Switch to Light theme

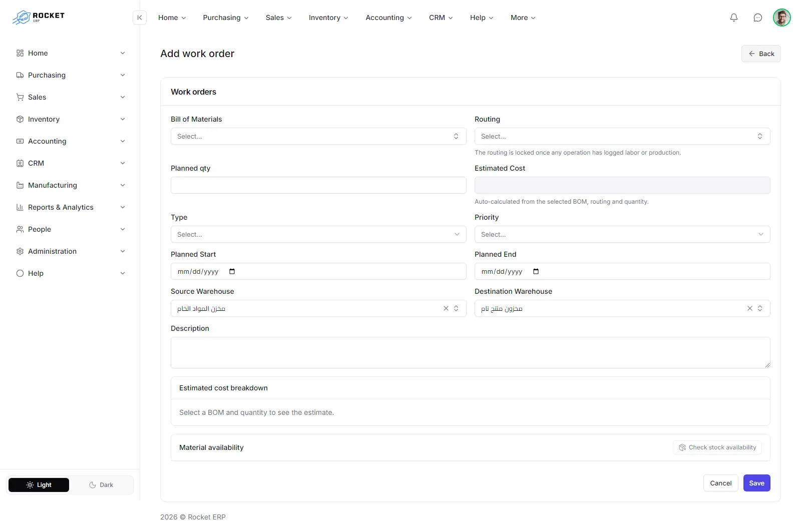coord(39,485)
